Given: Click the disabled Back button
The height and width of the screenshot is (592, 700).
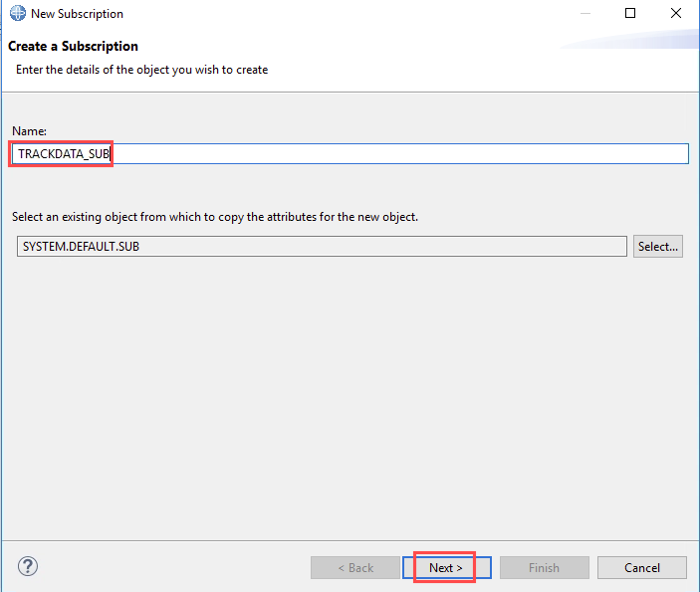Looking at the screenshot, I should click(x=355, y=567).
